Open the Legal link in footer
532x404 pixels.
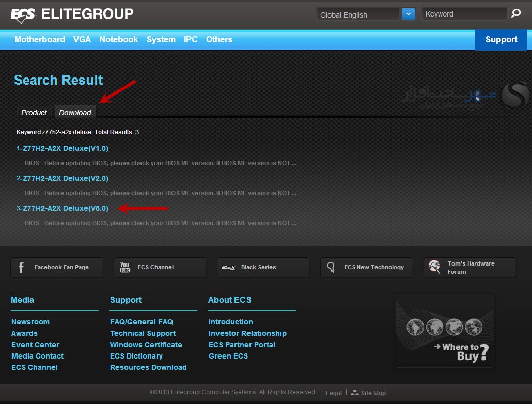(334, 393)
